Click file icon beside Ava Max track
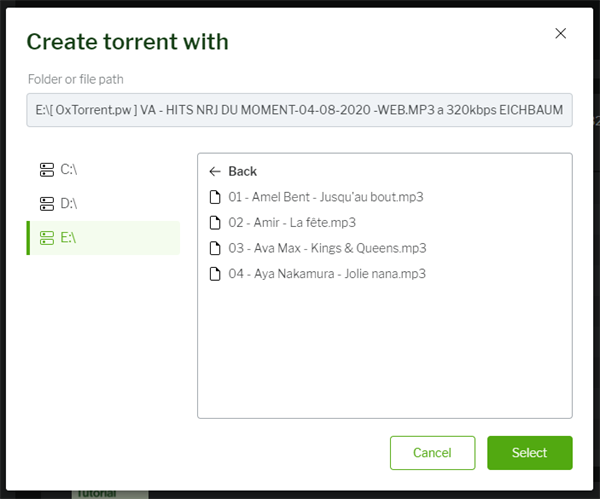The width and height of the screenshot is (600, 499). pos(214,248)
